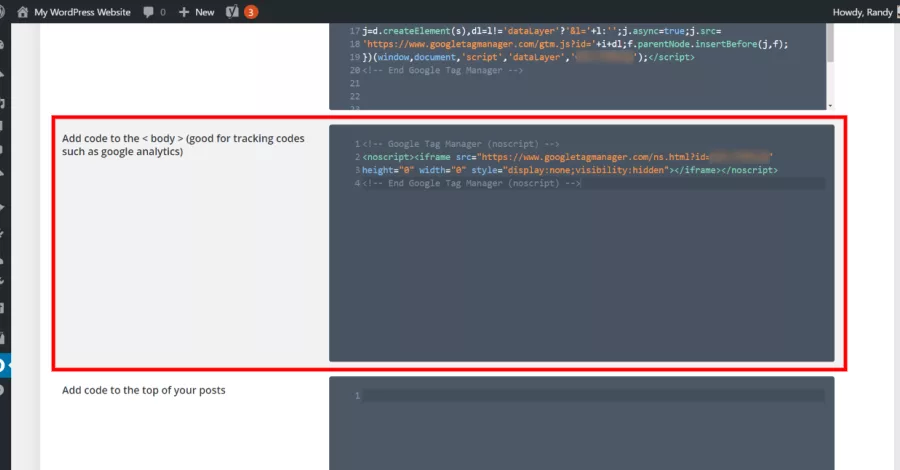Click the height and width attributes on line 3
This screenshot has height=470, width=900.
click(x=414, y=170)
